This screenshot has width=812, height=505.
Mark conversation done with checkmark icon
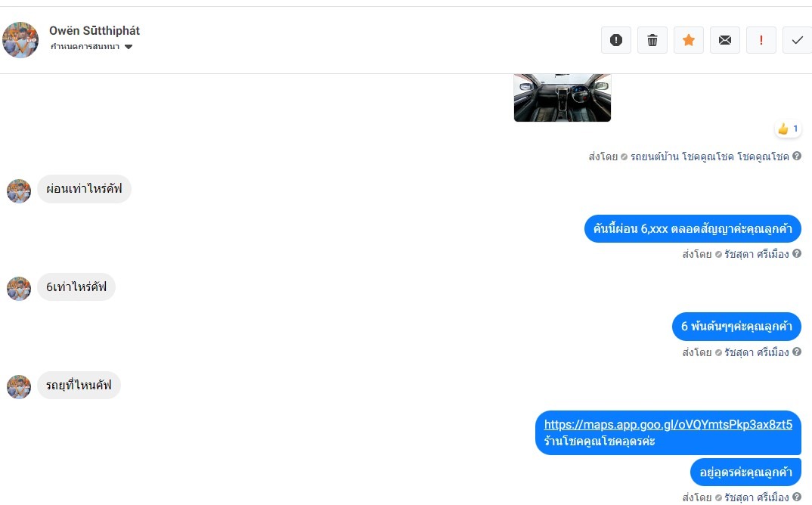pyautogui.click(x=797, y=40)
